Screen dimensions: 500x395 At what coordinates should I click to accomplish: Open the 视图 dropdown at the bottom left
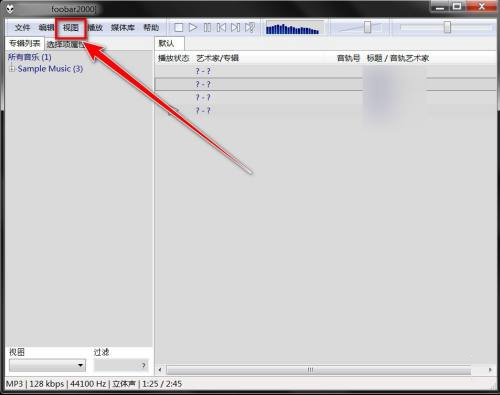click(47, 365)
